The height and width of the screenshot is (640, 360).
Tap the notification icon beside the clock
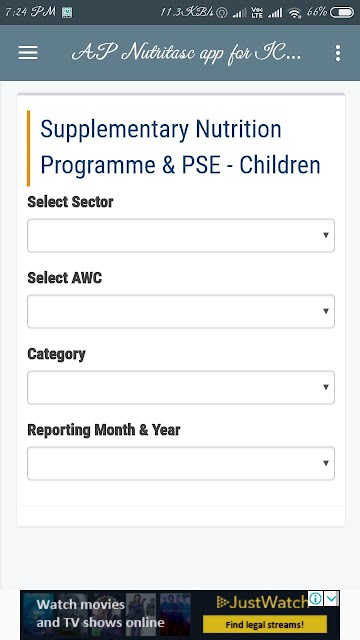tap(67, 13)
